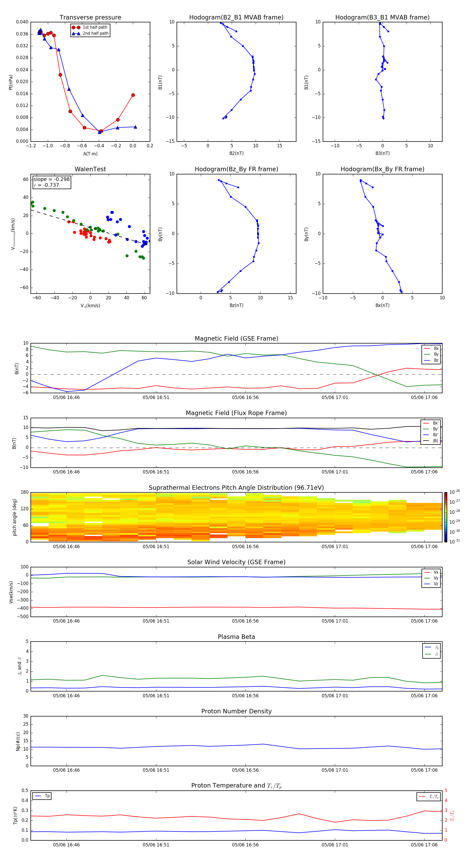The width and height of the screenshot is (473, 868).
Task: Click 'r = -0.737' annotation text
Action: pos(47,185)
